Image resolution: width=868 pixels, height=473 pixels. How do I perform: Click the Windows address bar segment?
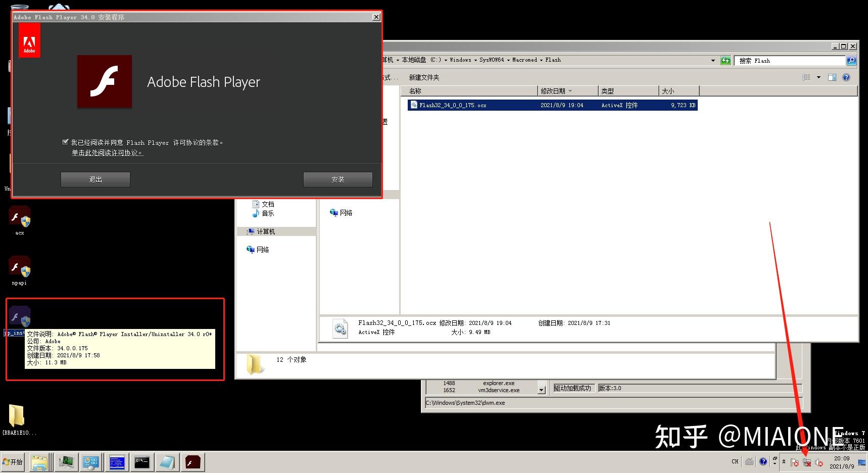pos(460,60)
